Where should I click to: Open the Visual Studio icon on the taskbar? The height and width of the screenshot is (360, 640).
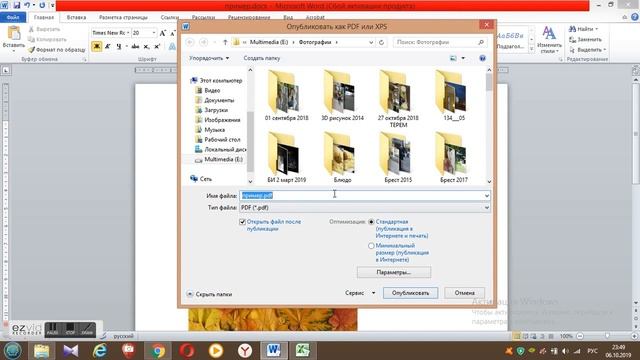(x=71, y=351)
